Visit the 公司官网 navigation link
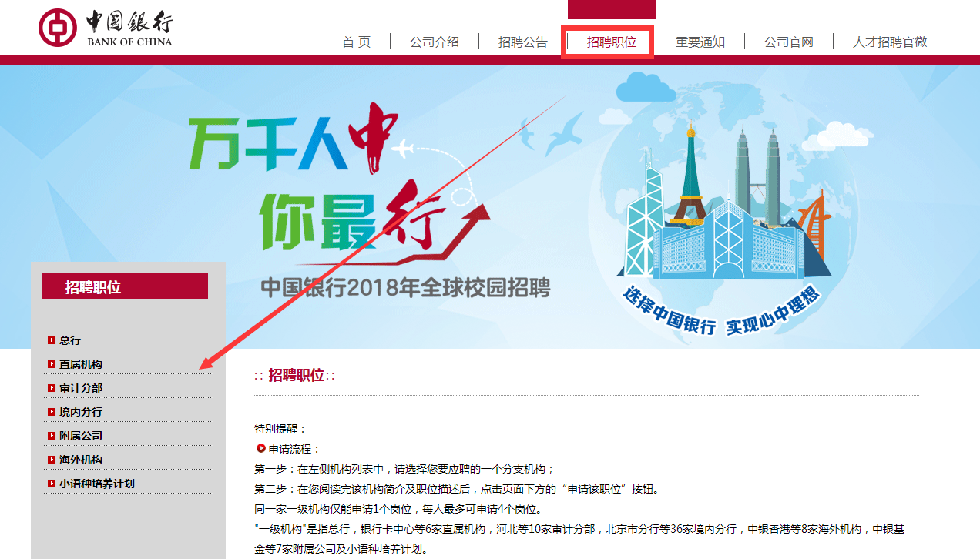The image size is (980, 559). click(789, 42)
